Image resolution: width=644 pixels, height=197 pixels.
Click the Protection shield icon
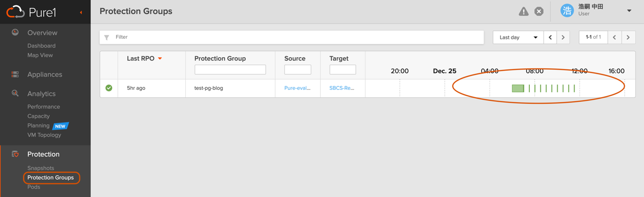click(x=15, y=154)
